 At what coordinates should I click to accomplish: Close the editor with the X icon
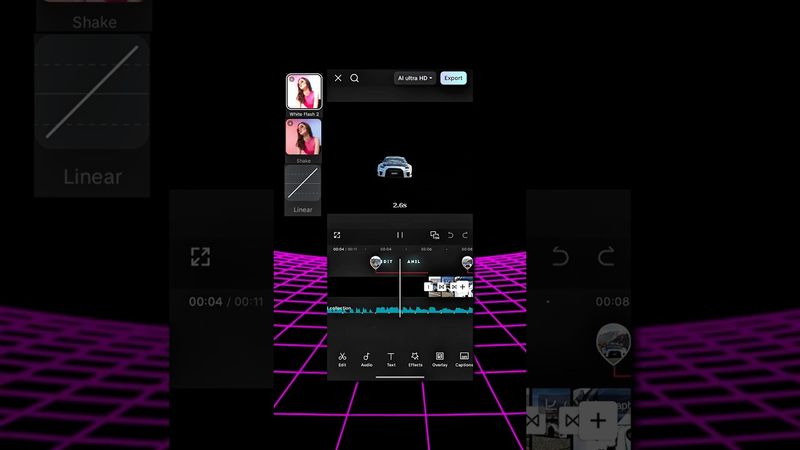pyautogui.click(x=338, y=78)
